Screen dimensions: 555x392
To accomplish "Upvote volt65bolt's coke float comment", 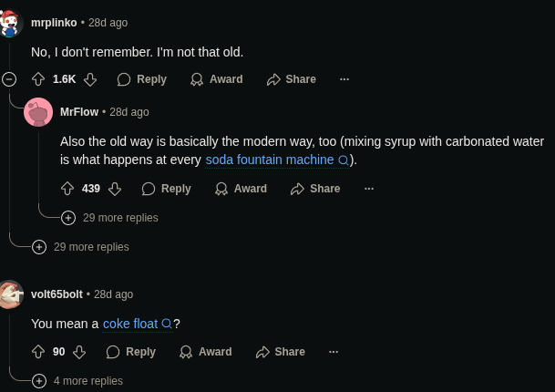I will [38, 352].
